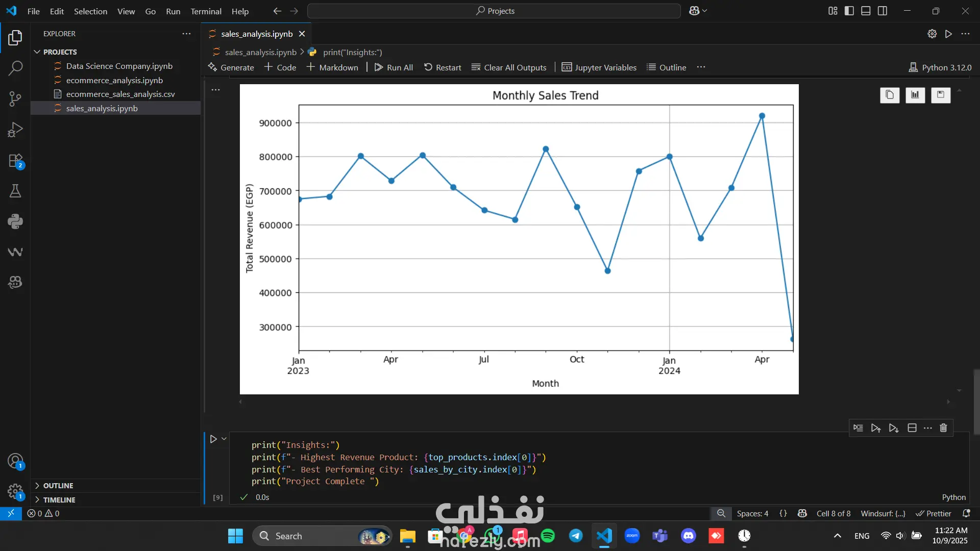Toggle the bottom panel layout

tap(866, 11)
